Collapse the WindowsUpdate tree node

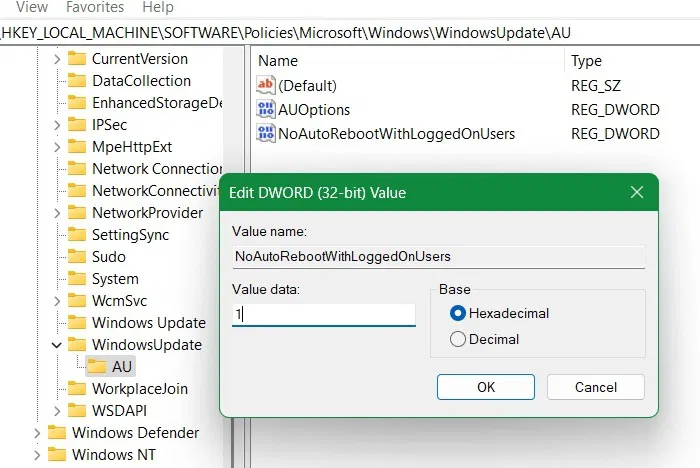click(x=57, y=345)
